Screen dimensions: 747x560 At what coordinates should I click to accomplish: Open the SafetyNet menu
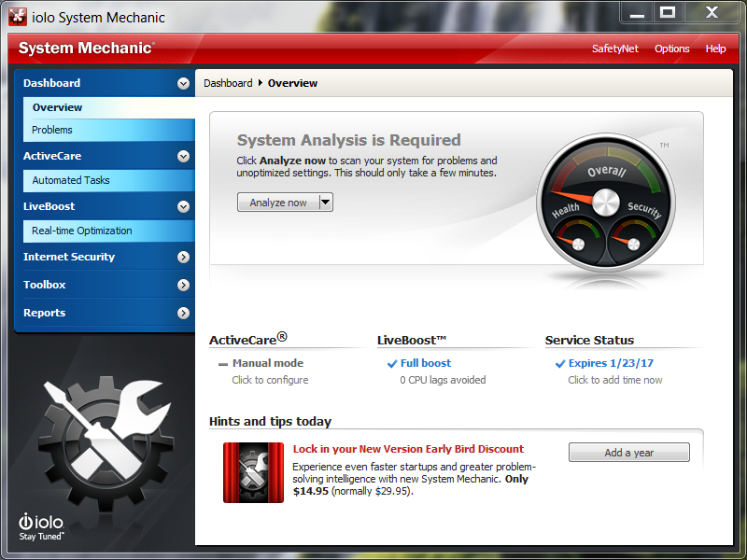pos(615,49)
